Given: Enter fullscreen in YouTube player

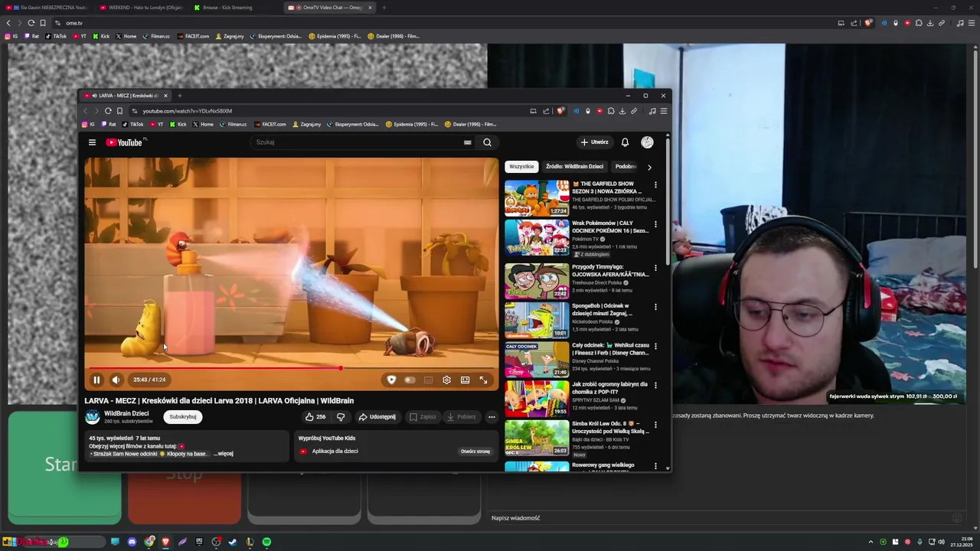Looking at the screenshot, I should click(483, 380).
